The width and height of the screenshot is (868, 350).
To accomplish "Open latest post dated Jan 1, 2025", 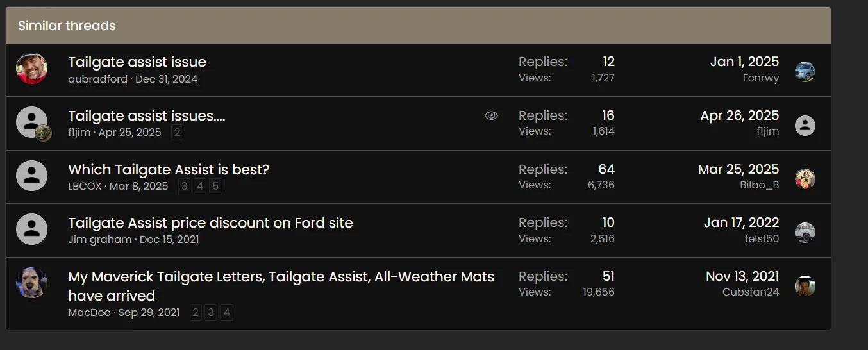I will tap(744, 62).
